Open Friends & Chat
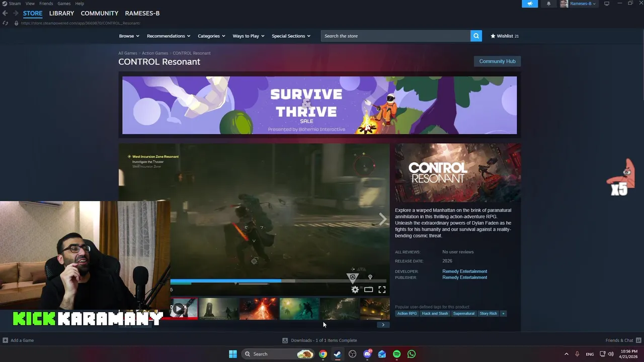 pos(623,340)
